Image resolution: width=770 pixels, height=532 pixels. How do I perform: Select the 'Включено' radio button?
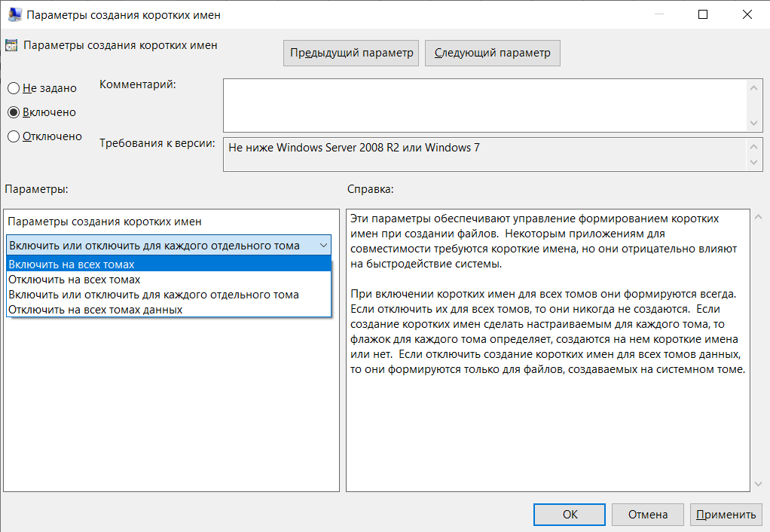[14, 112]
